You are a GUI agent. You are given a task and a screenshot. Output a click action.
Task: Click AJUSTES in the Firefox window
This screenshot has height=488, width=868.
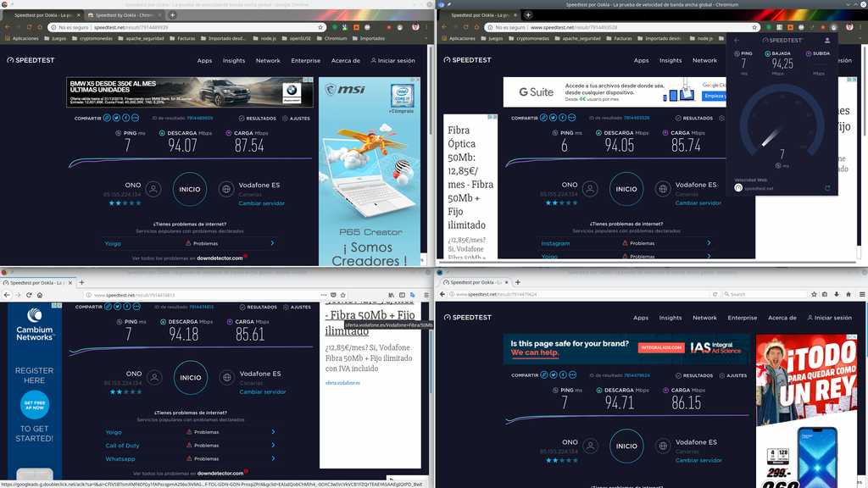(298, 307)
